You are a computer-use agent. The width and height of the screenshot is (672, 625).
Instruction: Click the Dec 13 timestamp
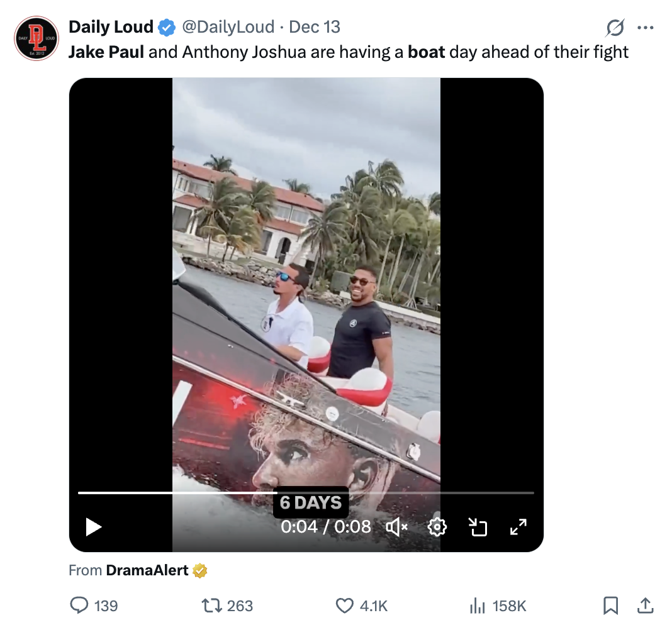tap(316, 27)
